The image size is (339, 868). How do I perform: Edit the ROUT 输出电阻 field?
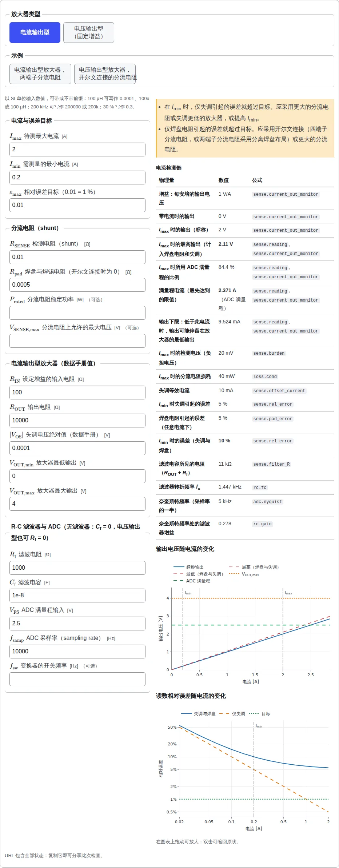coord(77,421)
